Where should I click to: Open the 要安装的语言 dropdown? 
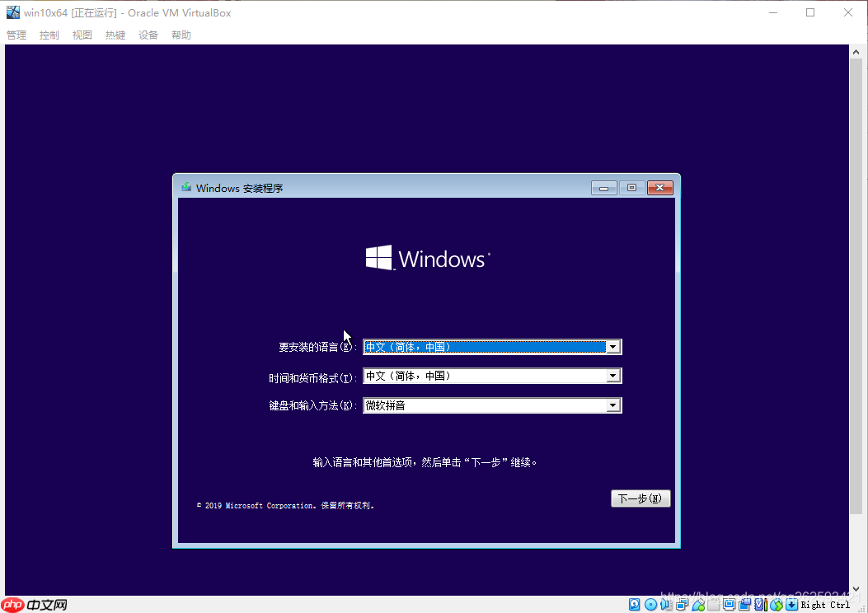613,347
